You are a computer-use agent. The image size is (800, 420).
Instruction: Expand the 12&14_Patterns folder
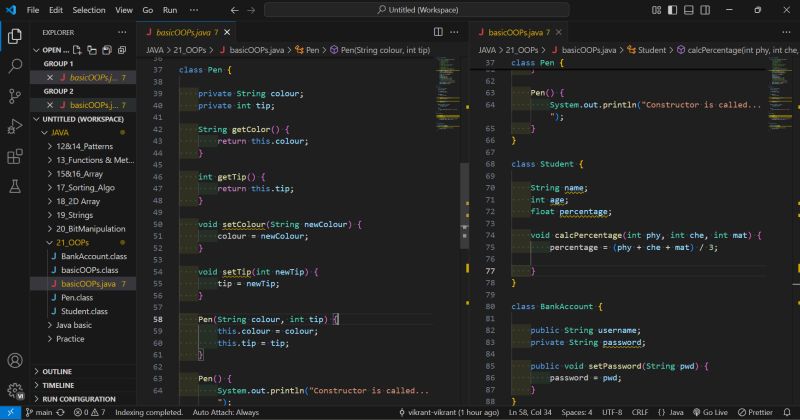click(49, 146)
